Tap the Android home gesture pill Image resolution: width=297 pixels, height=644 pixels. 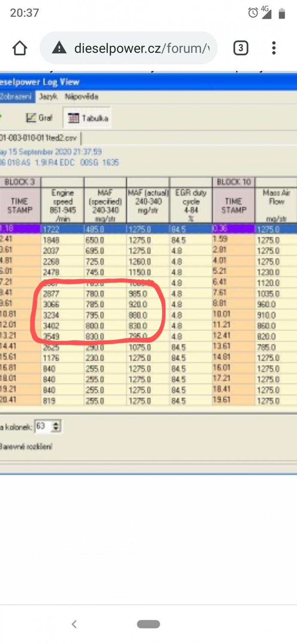tap(148, 624)
